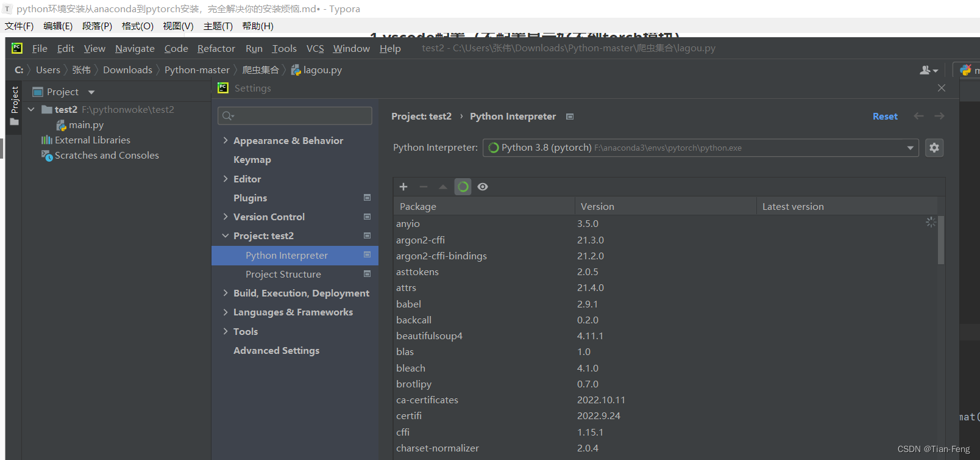980x460 pixels.
Task: Expand Build, Execution, Deployment section
Action: click(225, 293)
